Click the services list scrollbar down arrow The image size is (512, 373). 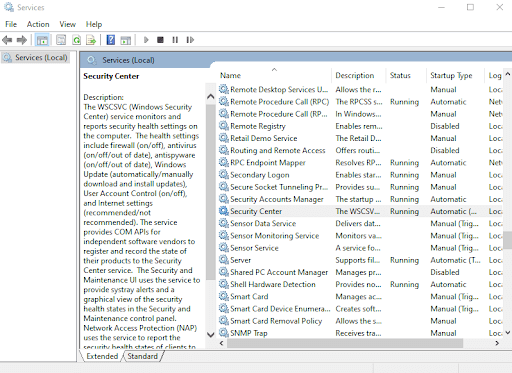(x=507, y=332)
